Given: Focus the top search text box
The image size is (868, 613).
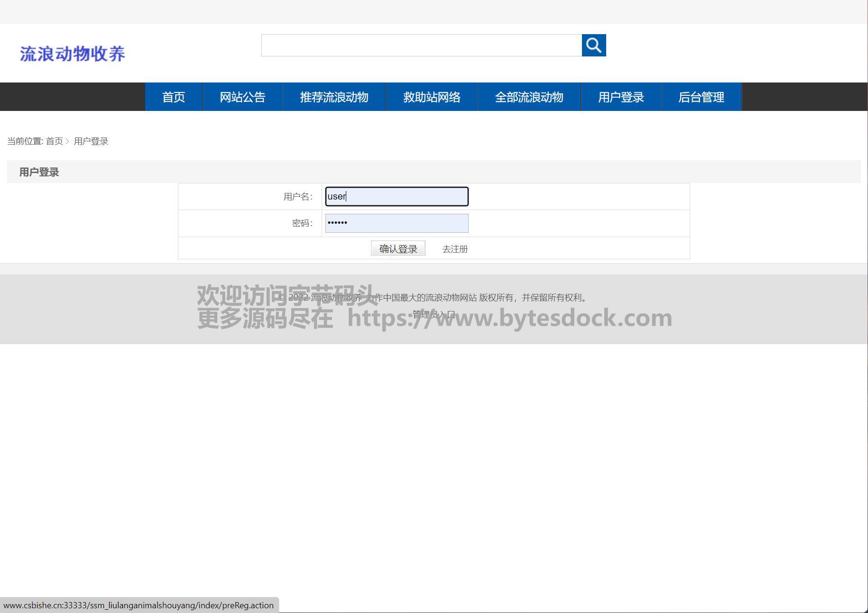Looking at the screenshot, I should pyautogui.click(x=421, y=46).
